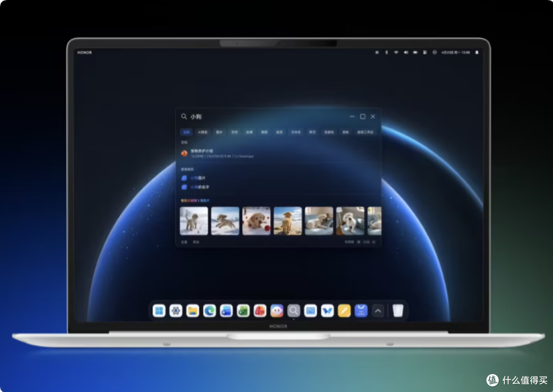Switch to the 图片 filter tab
This screenshot has width=553, height=392.
pos(219,132)
